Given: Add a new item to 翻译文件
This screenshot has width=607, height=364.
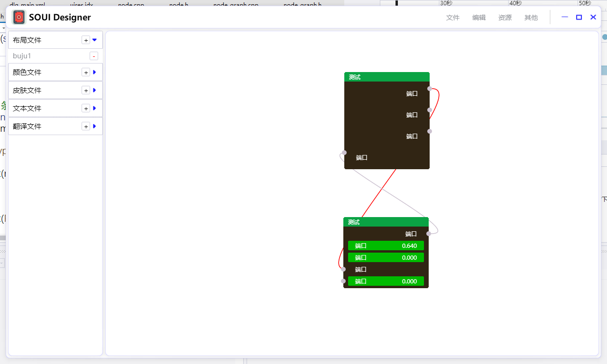Looking at the screenshot, I should pos(86,127).
